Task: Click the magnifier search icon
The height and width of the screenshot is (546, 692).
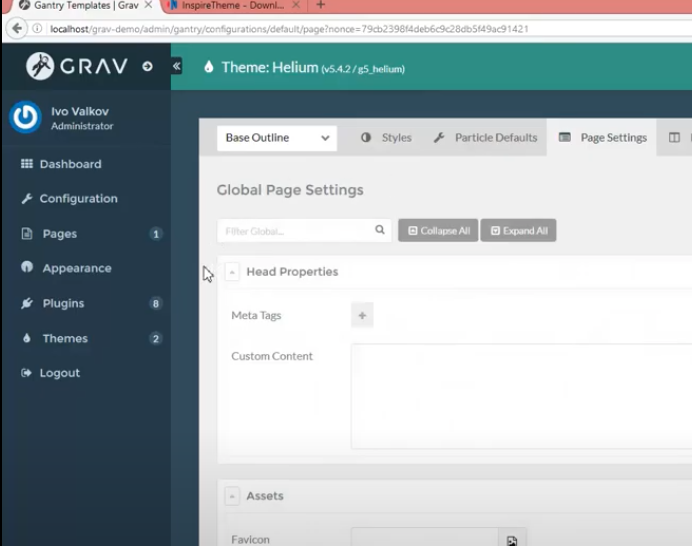Action: [380, 230]
